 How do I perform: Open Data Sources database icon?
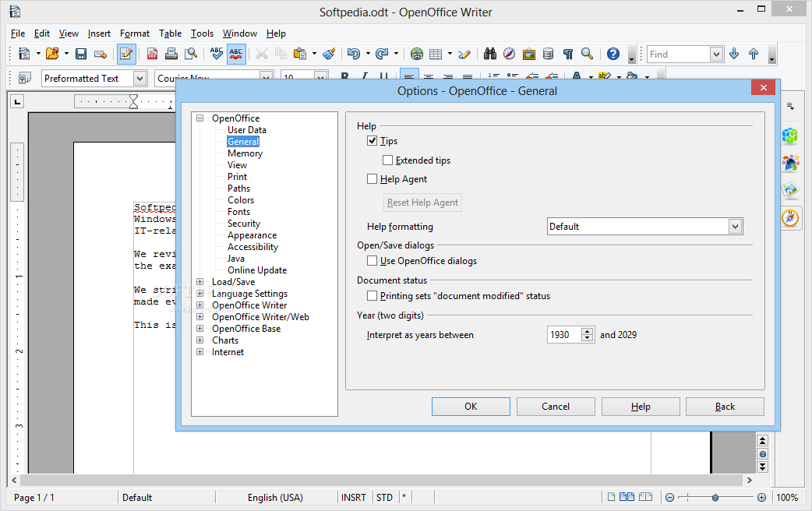(549, 54)
